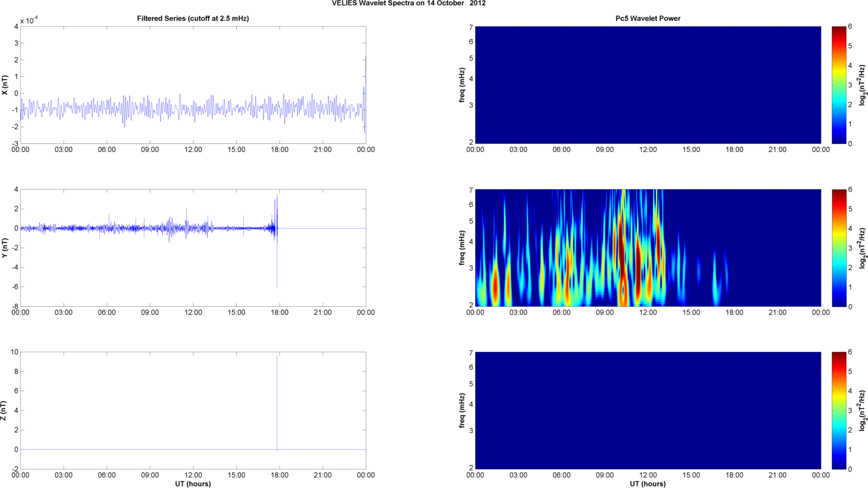Image resolution: width=868 pixels, height=488 pixels.
Task: Click the '12:00' tick under the X (nT) plot
Action: (193, 150)
